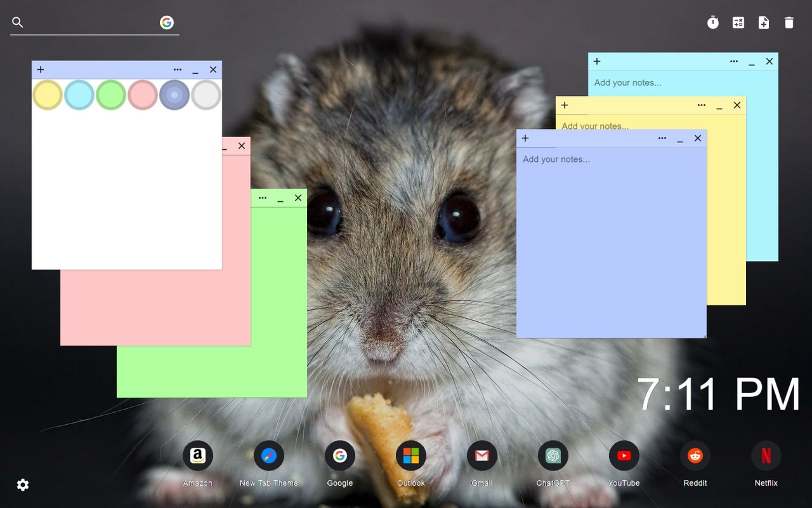812x508 pixels.
Task: Open the timer tool icon
Action: (713, 23)
